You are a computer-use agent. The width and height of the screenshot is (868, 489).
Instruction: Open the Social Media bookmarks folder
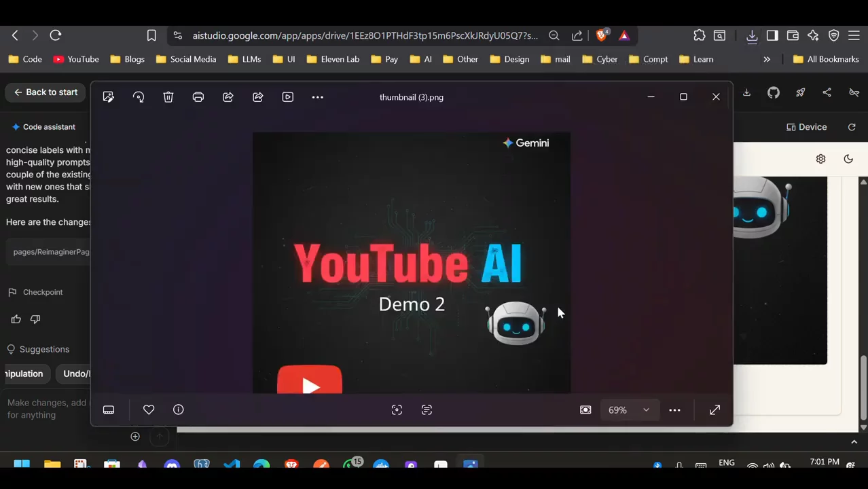186,59
